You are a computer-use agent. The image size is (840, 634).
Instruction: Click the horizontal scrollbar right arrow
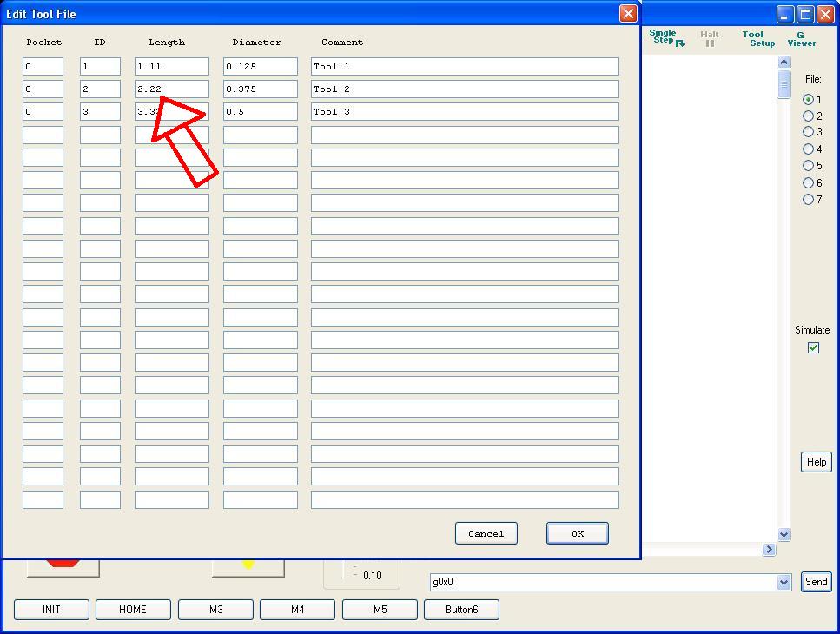(769, 549)
